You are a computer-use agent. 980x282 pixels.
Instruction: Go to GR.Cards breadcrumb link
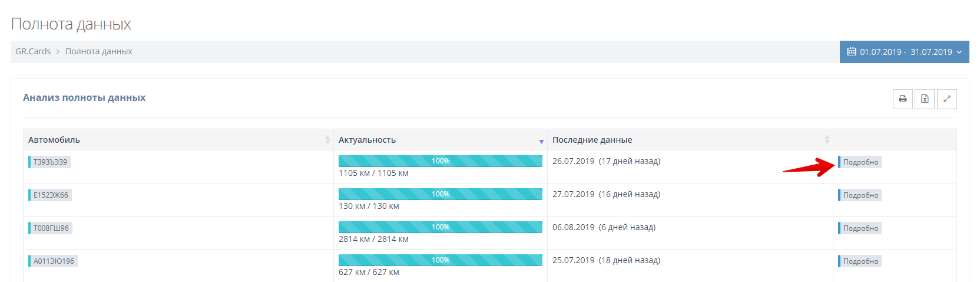click(x=33, y=51)
